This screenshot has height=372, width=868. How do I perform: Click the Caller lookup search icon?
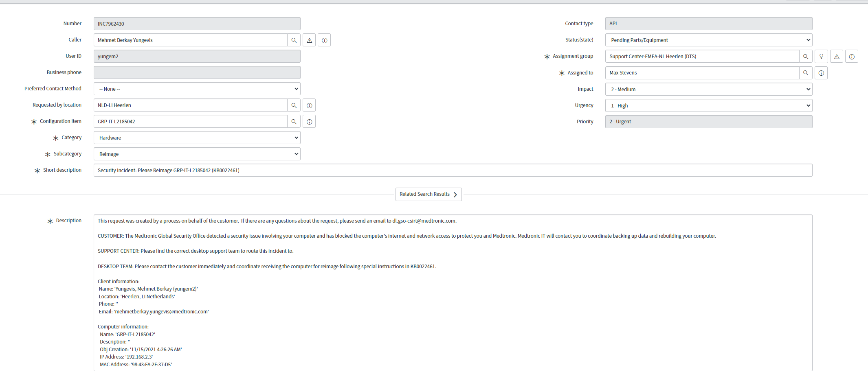coord(294,40)
